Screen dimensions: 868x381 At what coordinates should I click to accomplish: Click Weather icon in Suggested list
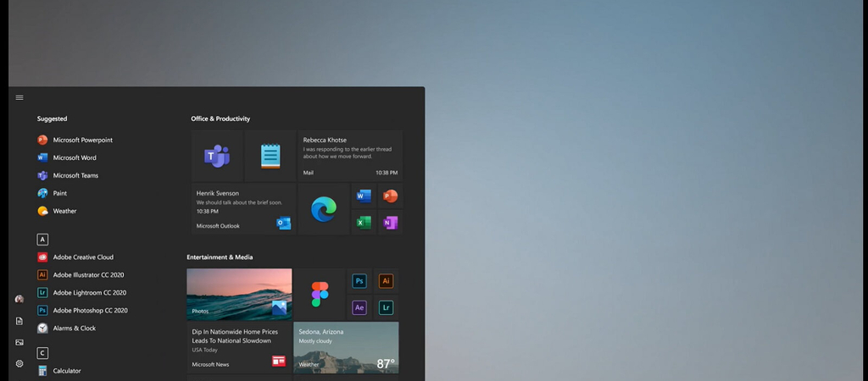click(42, 211)
